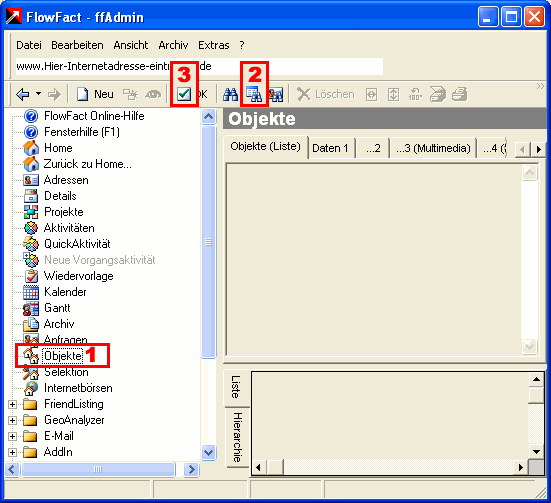Click the green checkmark OK icon
Image resolution: width=551 pixels, height=503 pixels.
pyautogui.click(x=184, y=94)
